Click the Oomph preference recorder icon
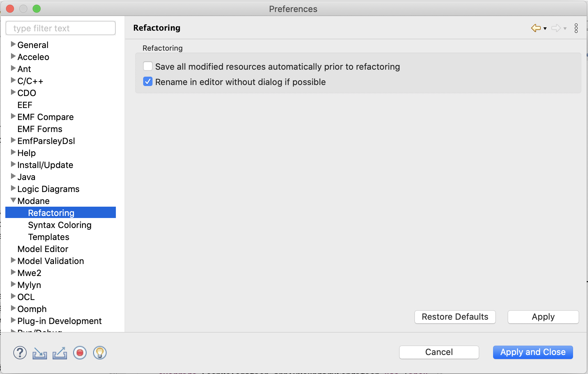 click(80, 353)
